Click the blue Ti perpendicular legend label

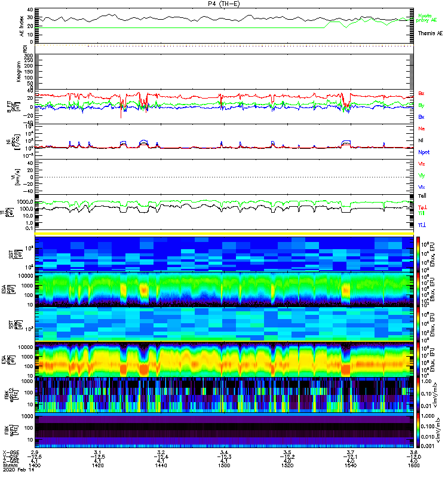click(422, 225)
